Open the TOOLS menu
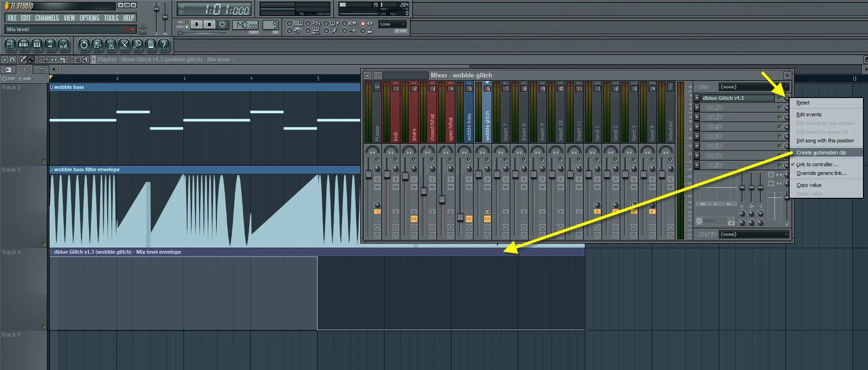Image resolution: width=868 pixels, height=370 pixels. tap(111, 18)
